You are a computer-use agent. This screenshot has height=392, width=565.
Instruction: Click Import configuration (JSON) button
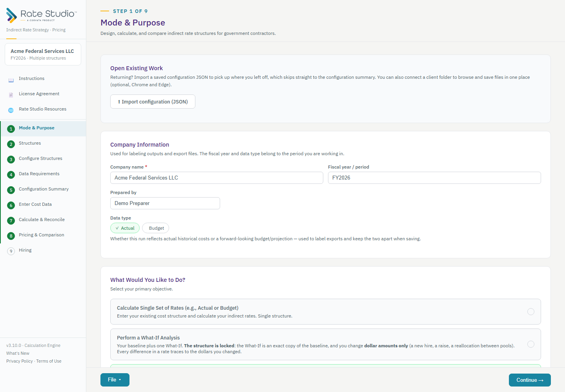coord(153,102)
